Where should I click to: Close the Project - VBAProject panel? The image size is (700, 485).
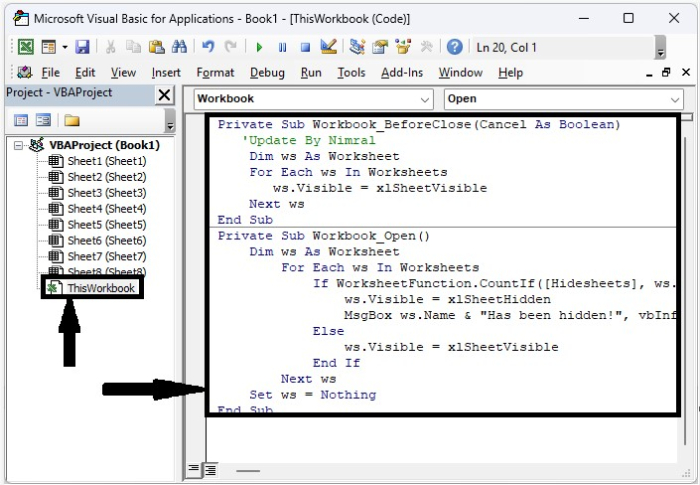(x=164, y=95)
